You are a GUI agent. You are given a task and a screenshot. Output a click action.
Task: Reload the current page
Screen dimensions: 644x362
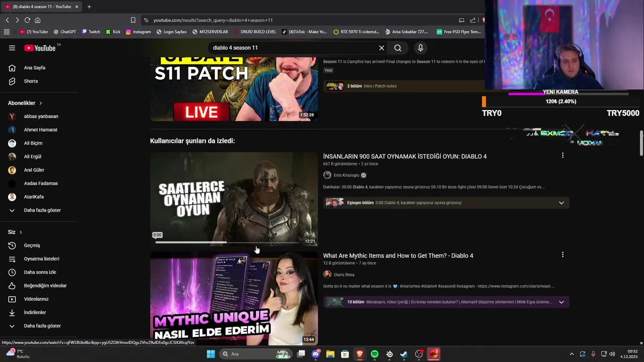pyautogui.click(x=27, y=20)
